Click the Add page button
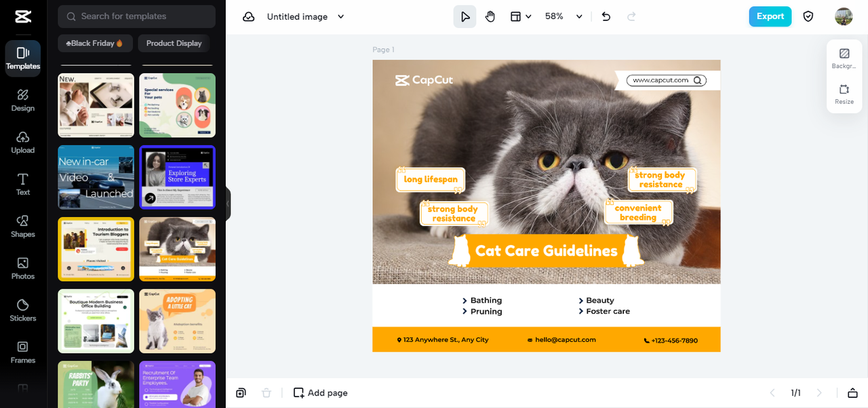The height and width of the screenshot is (408, 868). [x=320, y=392]
